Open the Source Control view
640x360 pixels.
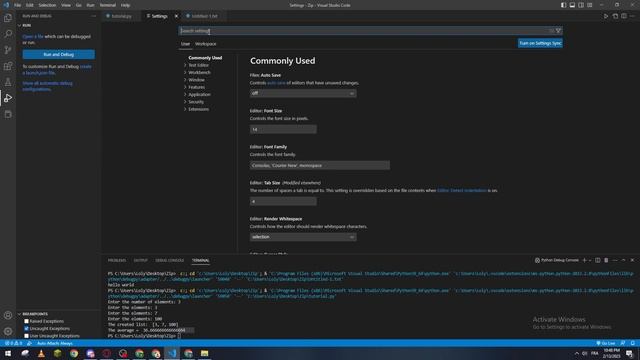(8, 50)
